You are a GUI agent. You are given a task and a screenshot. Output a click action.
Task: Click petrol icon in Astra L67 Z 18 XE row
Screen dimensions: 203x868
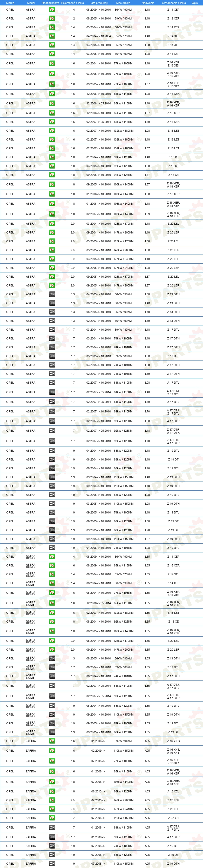pos(52,175)
